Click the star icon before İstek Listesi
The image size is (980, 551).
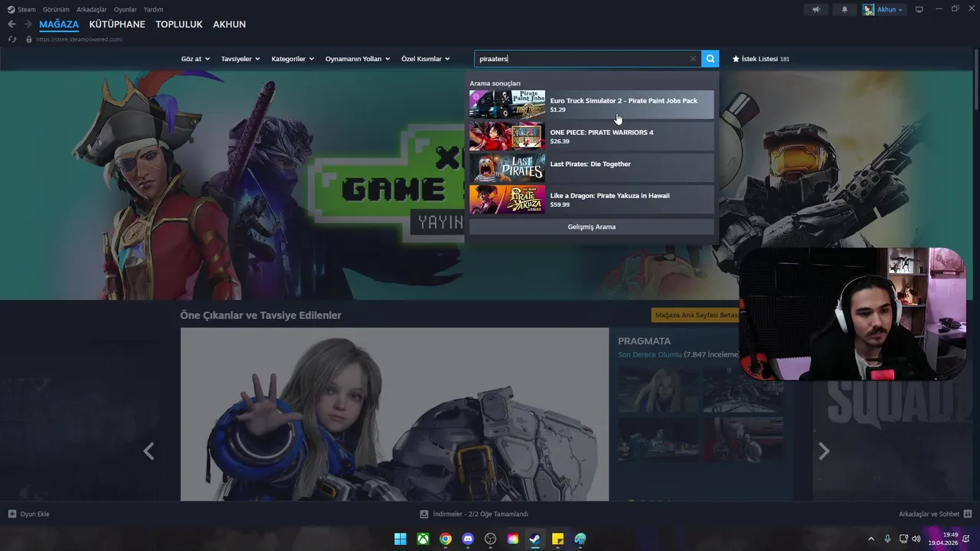[x=736, y=59]
